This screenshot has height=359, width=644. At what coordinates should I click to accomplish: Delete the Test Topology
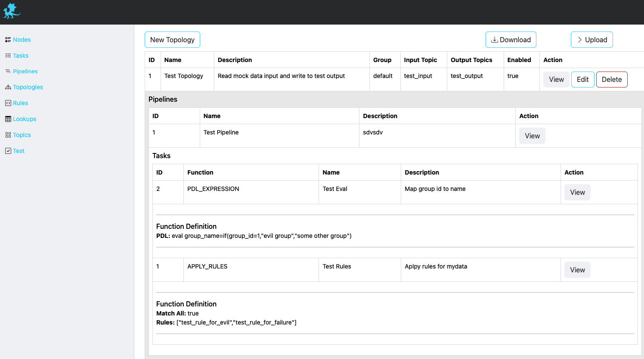611,79
